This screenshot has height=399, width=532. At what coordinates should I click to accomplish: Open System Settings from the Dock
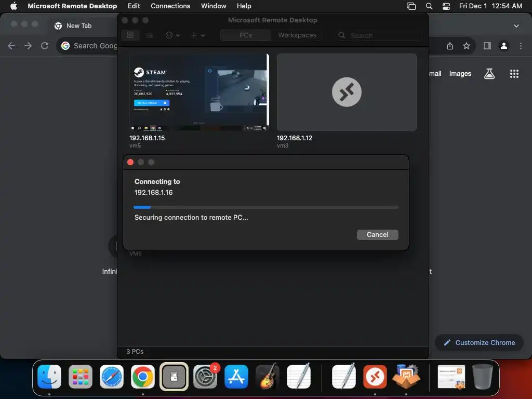click(205, 377)
